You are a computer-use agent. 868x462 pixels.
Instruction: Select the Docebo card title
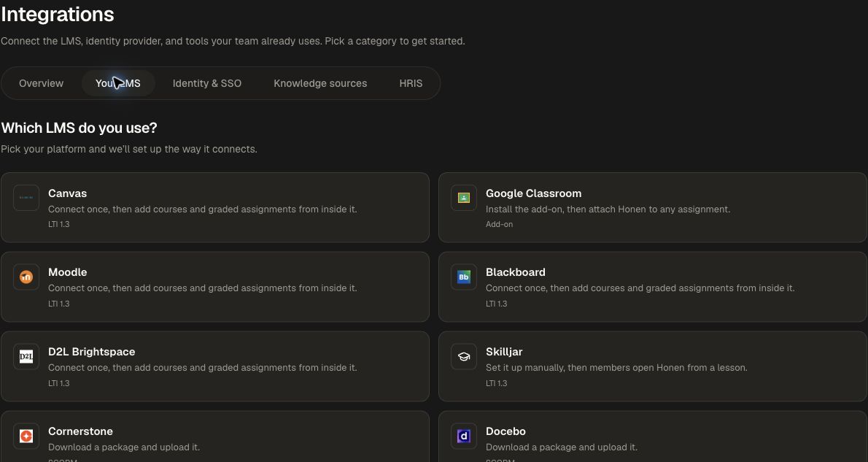point(505,431)
